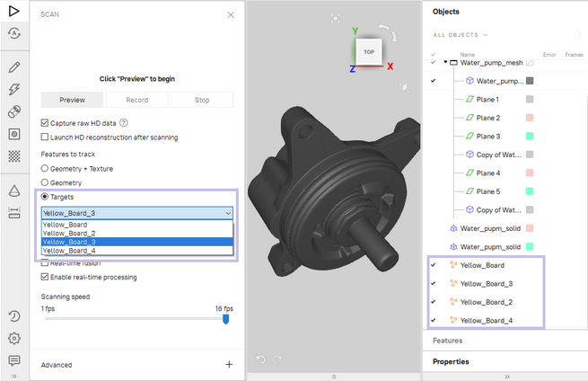The width and height of the screenshot is (588, 381).
Task: Close the SCAN panel
Action: point(231,14)
